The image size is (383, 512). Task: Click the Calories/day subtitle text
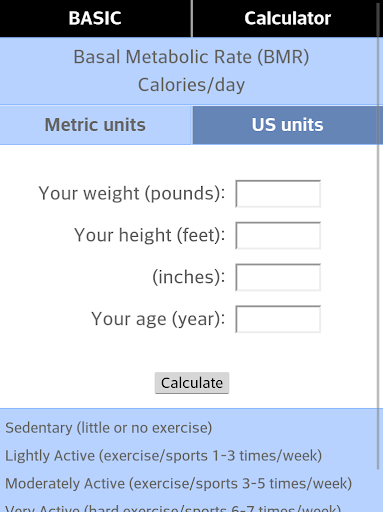click(x=191, y=85)
